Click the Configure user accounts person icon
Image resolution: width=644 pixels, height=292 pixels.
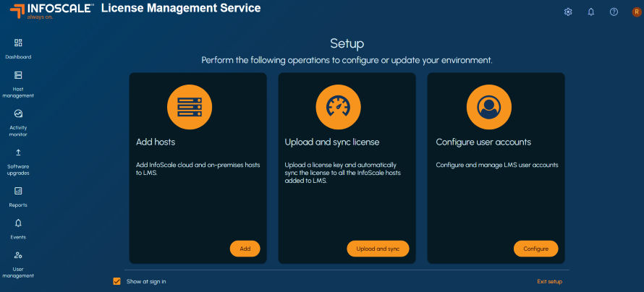(488, 107)
